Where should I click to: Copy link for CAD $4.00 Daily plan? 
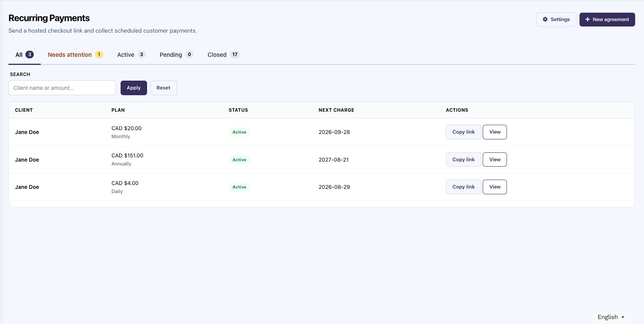click(464, 187)
